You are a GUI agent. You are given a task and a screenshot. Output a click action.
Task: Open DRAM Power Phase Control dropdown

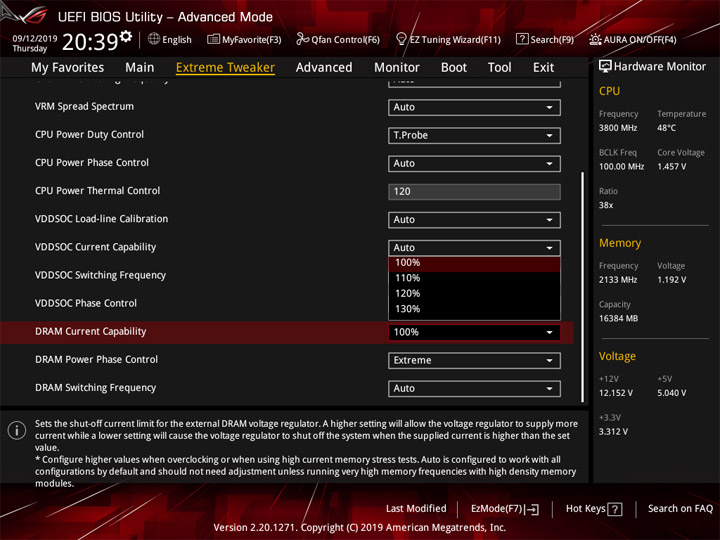tap(474, 360)
